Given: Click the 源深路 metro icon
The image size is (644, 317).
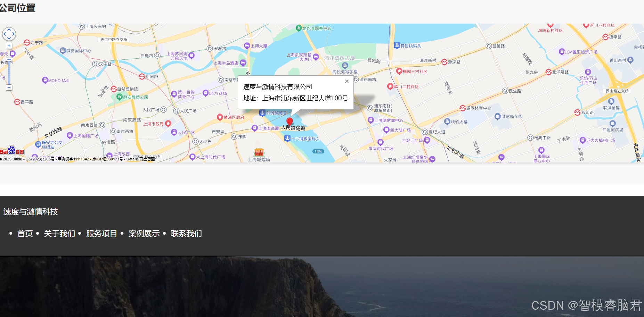Looking at the screenshot, I should coord(444,62).
